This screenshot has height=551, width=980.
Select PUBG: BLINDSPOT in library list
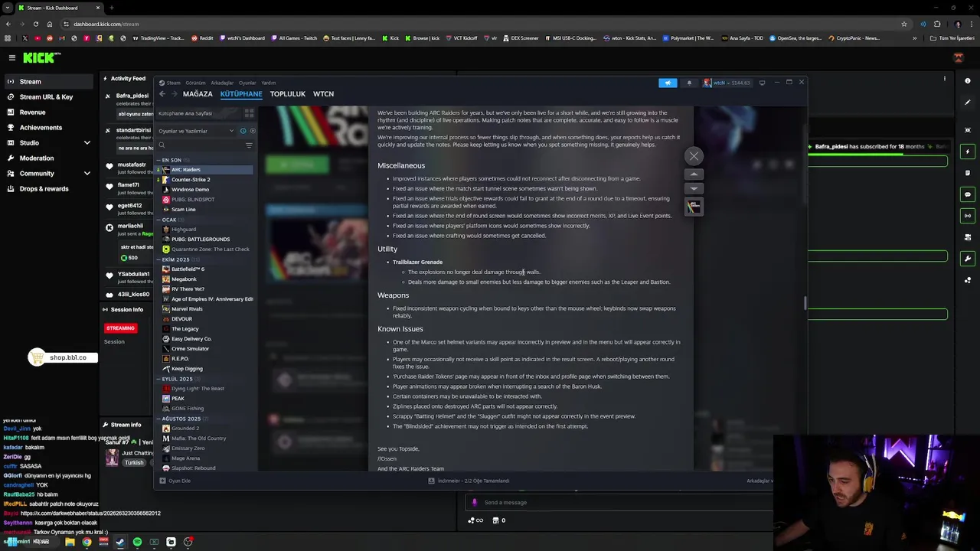coord(204,200)
